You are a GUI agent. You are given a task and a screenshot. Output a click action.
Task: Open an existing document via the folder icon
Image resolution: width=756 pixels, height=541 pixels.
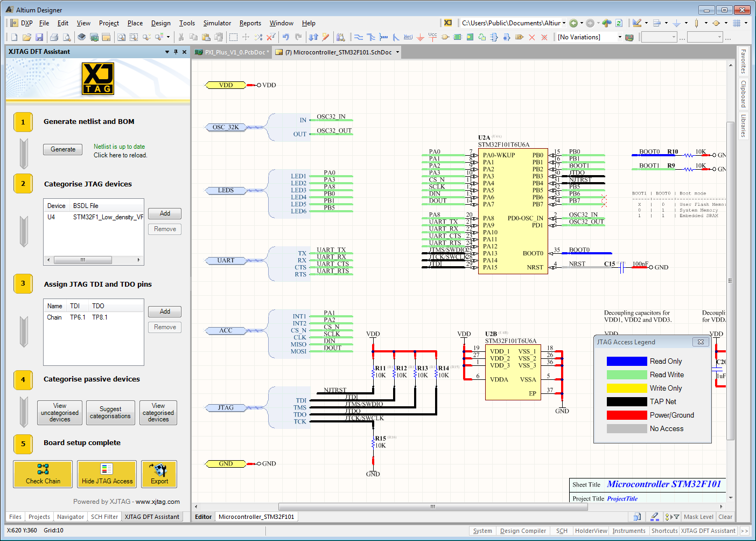(26, 37)
